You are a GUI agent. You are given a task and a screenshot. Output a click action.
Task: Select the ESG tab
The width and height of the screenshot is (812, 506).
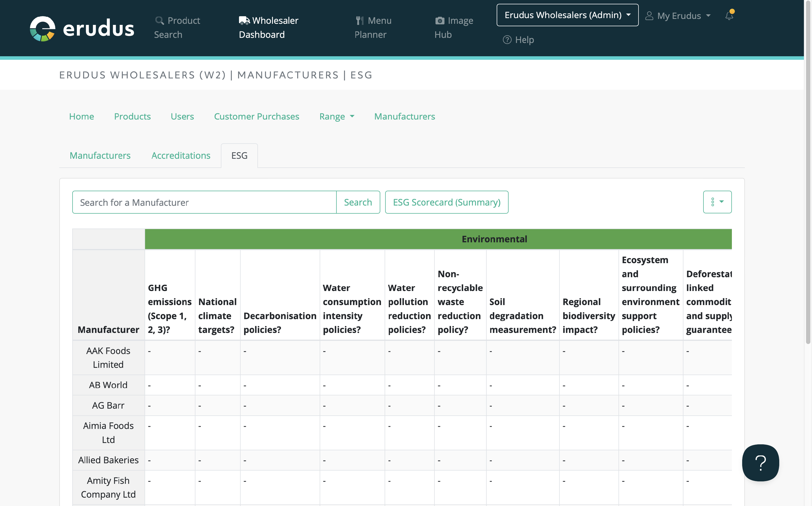pos(239,155)
